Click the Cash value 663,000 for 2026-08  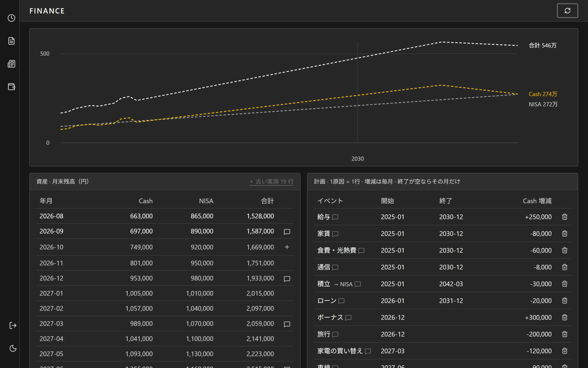pos(141,216)
